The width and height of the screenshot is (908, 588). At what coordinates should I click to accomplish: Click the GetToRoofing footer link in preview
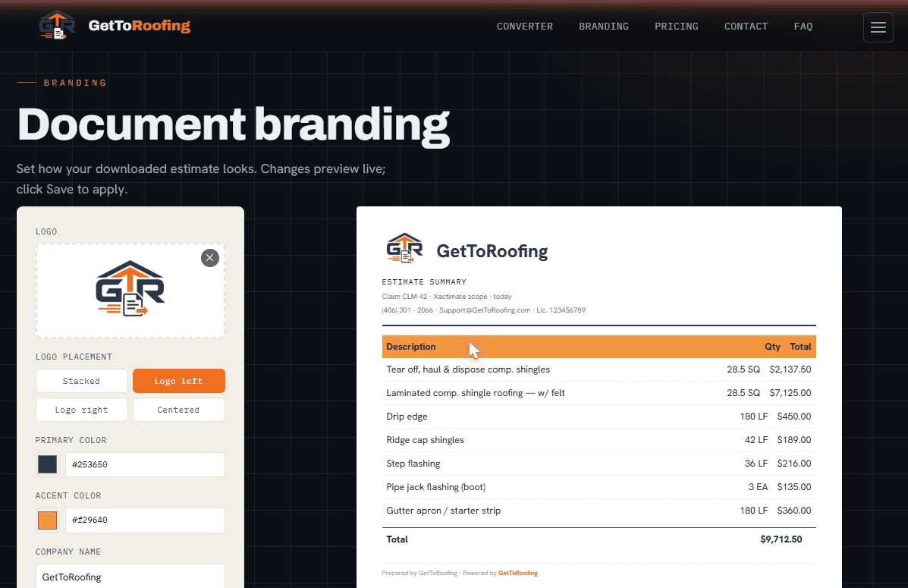[517, 573]
